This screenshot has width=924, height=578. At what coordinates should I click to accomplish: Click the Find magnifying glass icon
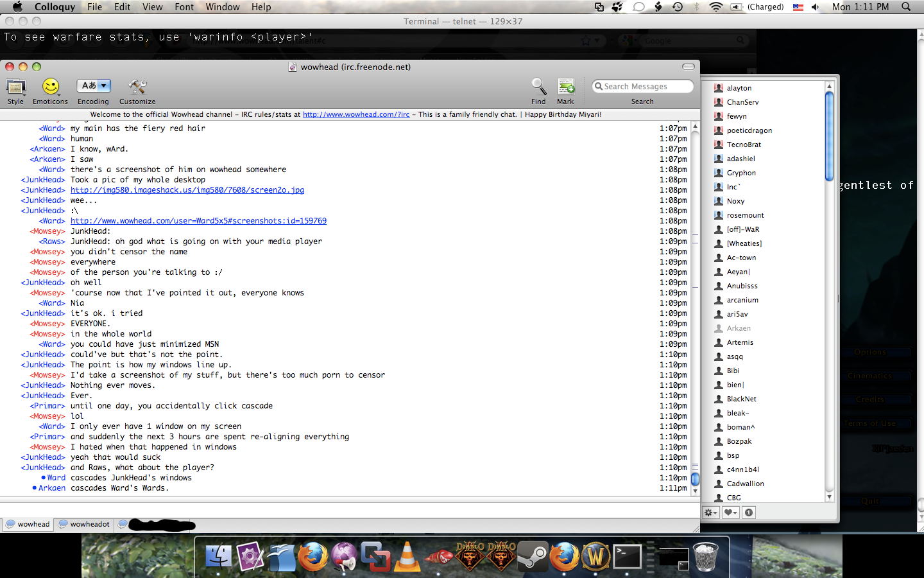point(538,87)
